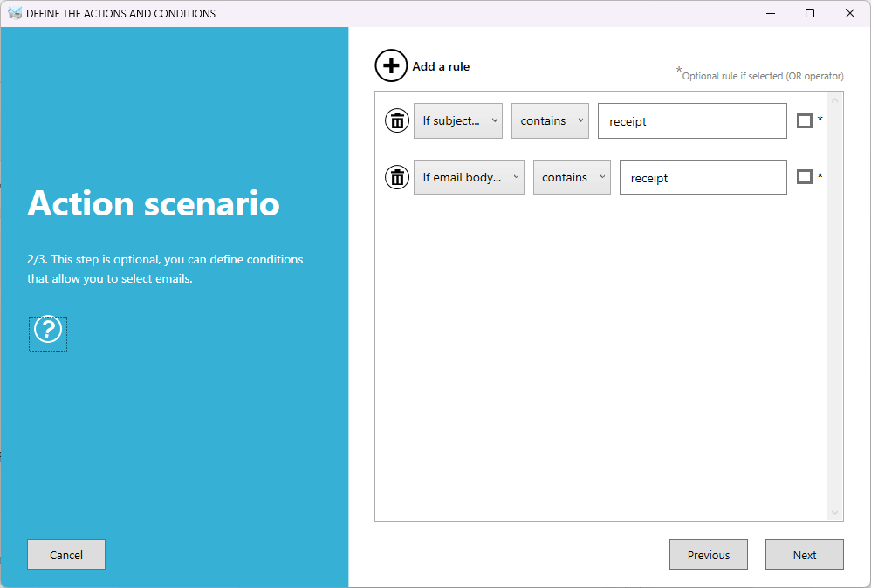Open the 'If subject...' dropdown
Image resolution: width=871 pixels, height=588 pixels.
coord(457,120)
